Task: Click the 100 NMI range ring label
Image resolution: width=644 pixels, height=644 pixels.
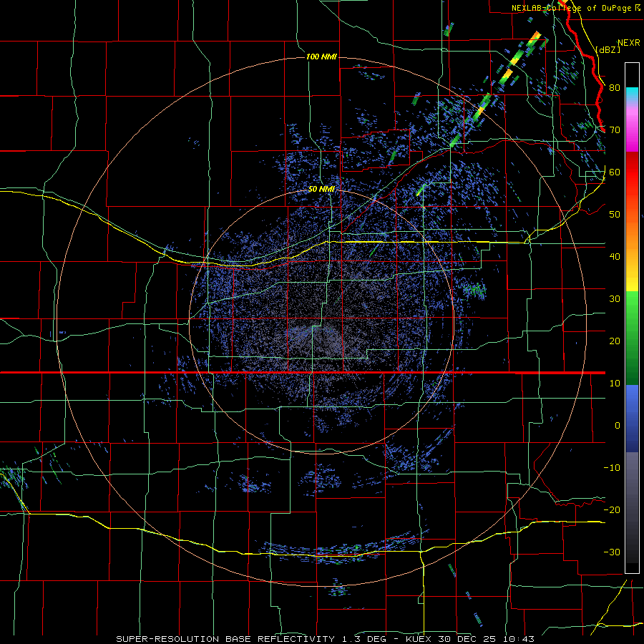Action: pyautogui.click(x=321, y=57)
